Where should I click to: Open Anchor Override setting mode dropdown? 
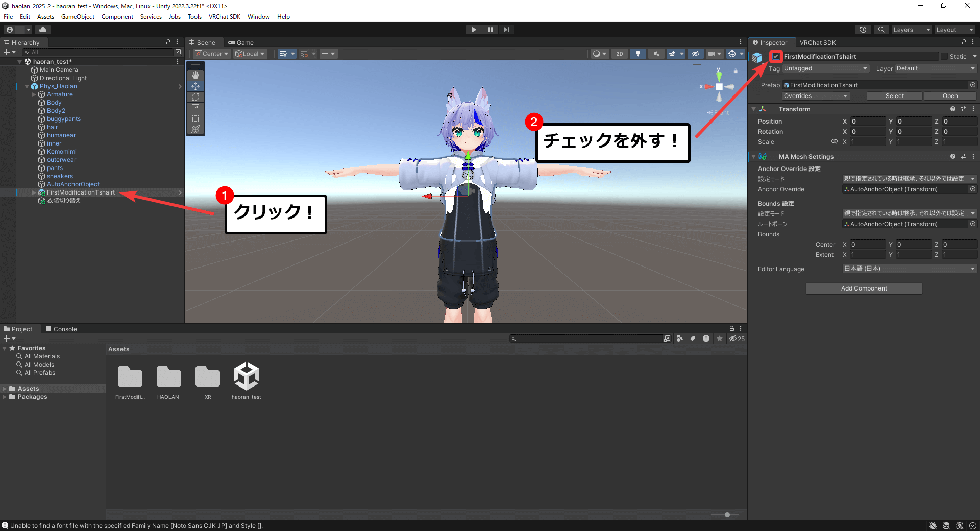click(x=909, y=179)
